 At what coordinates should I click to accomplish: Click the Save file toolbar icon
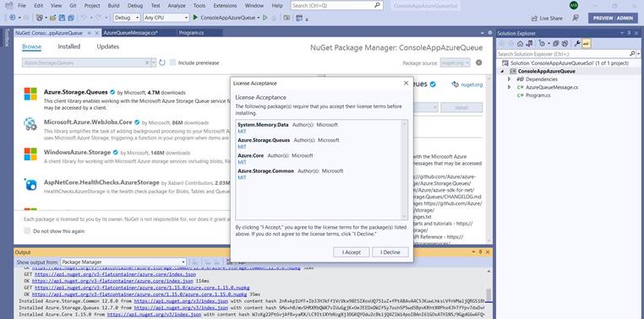(62, 18)
